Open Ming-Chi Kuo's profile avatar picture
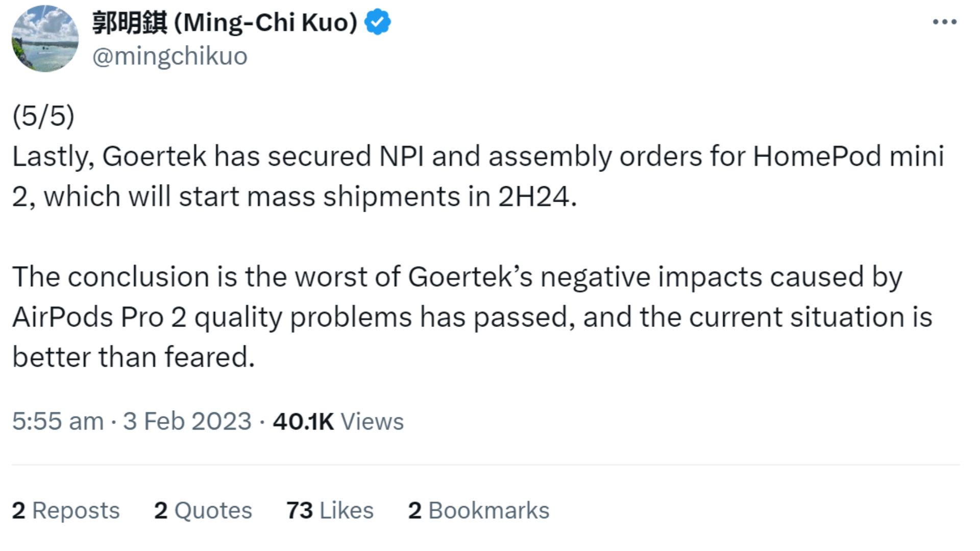Viewport: 980px width, 551px height. pyautogui.click(x=45, y=39)
